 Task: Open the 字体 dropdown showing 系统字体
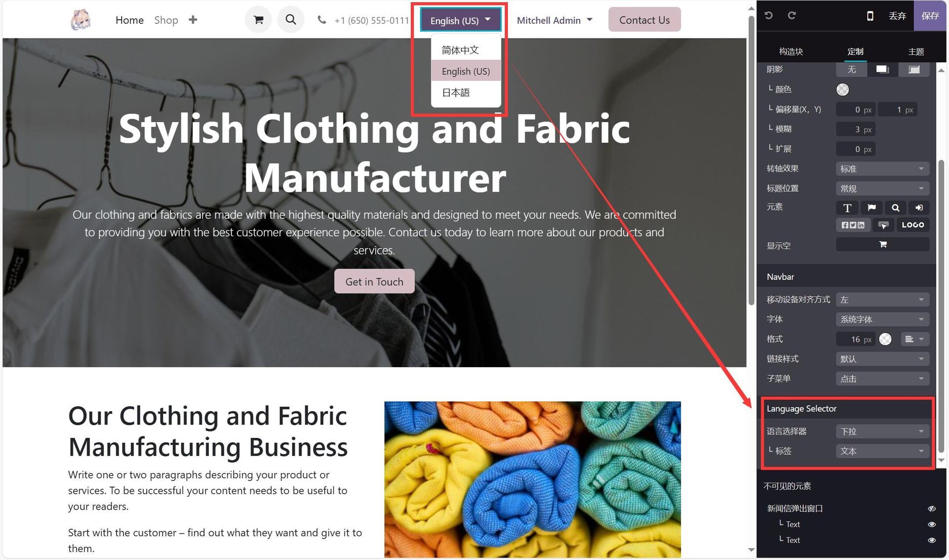pyautogui.click(x=882, y=319)
